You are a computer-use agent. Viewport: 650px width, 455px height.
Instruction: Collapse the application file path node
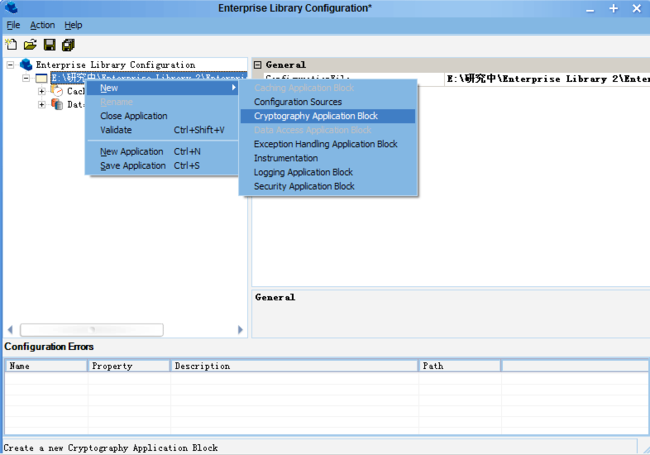pyautogui.click(x=26, y=78)
